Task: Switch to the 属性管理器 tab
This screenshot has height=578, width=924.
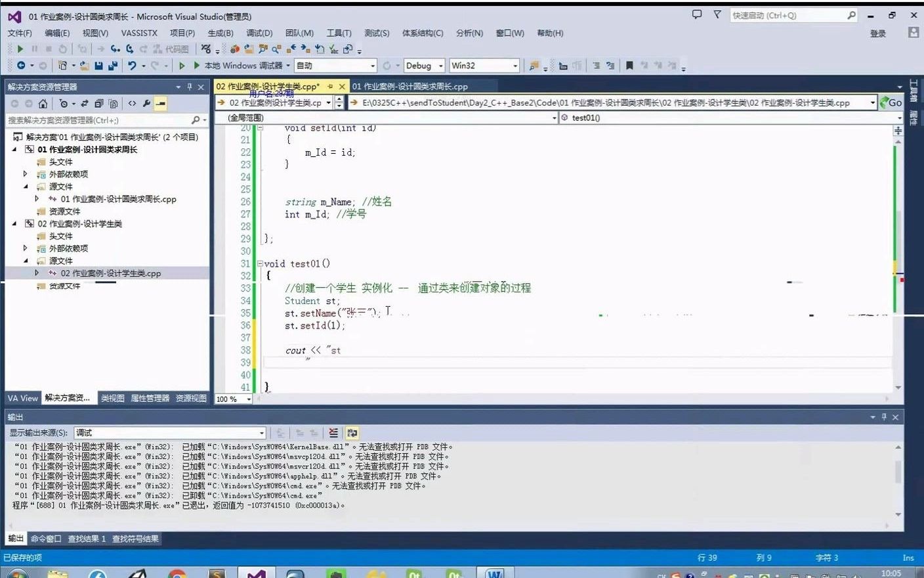Action: [x=150, y=398]
